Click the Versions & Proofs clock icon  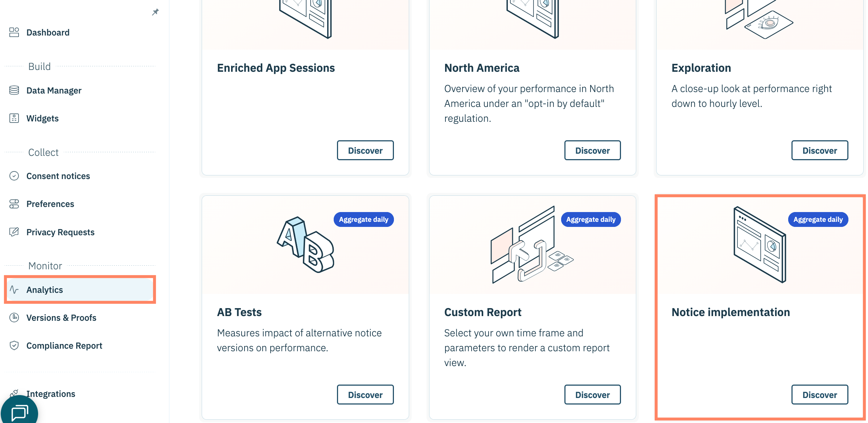(x=14, y=318)
